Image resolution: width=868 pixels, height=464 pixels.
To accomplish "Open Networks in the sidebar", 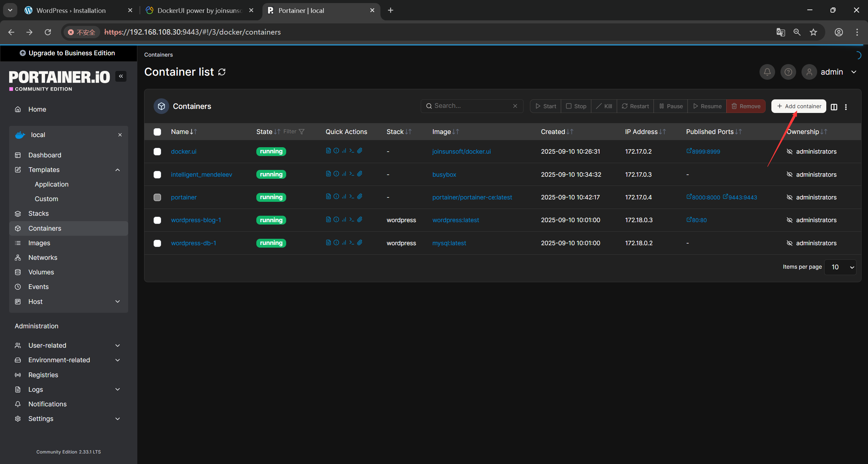I will click(68, 257).
